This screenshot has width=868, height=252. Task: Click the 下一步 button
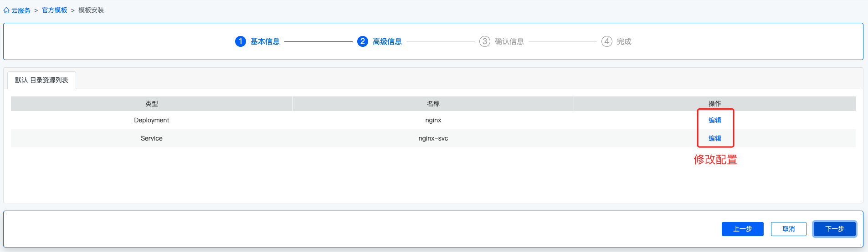[835, 229]
